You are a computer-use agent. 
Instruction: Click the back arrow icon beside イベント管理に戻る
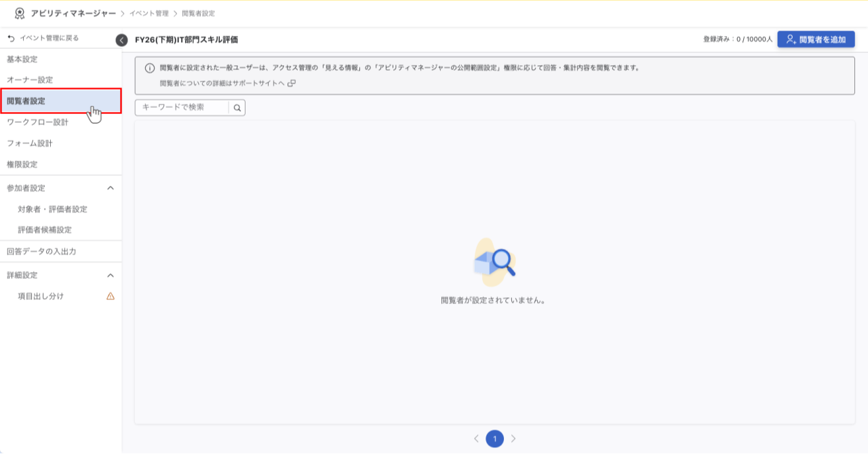click(11, 38)
